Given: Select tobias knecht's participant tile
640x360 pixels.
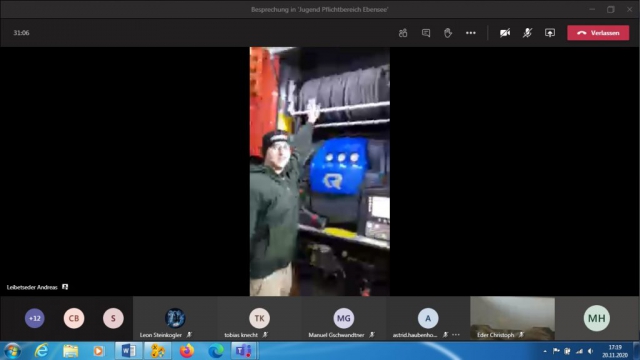Looking at the screenshot, I should 260,318.
